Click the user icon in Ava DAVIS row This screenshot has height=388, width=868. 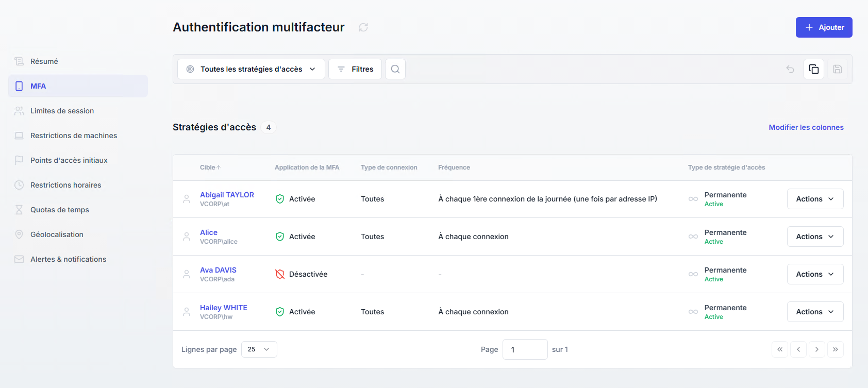coord(187,274)
